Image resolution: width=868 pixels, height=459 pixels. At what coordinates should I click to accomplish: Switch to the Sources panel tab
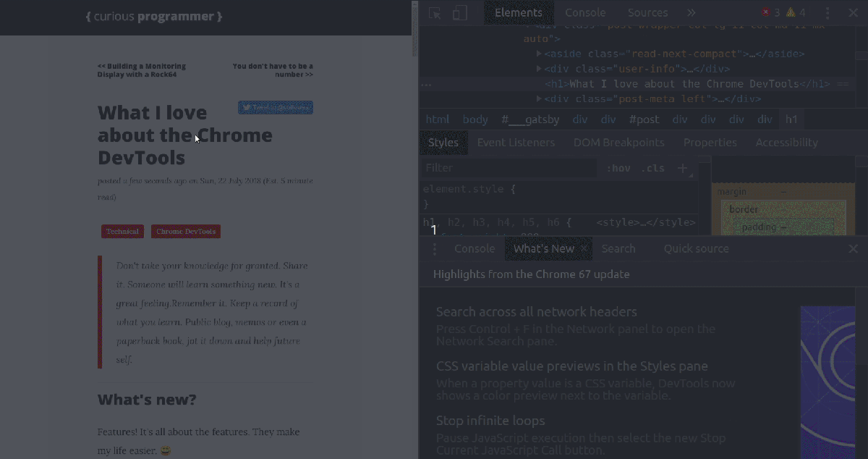point(647,12)
